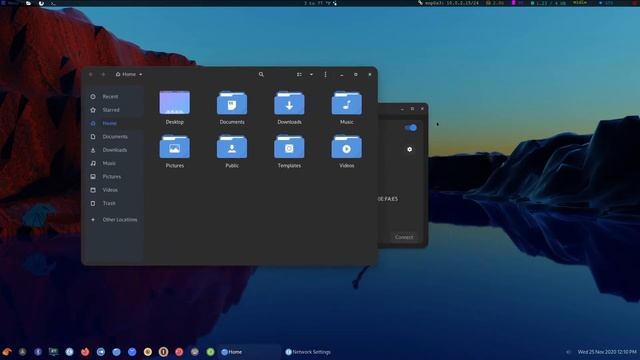
Task: Open the Videos folder in the grid
Action: [x=347, y=151]
